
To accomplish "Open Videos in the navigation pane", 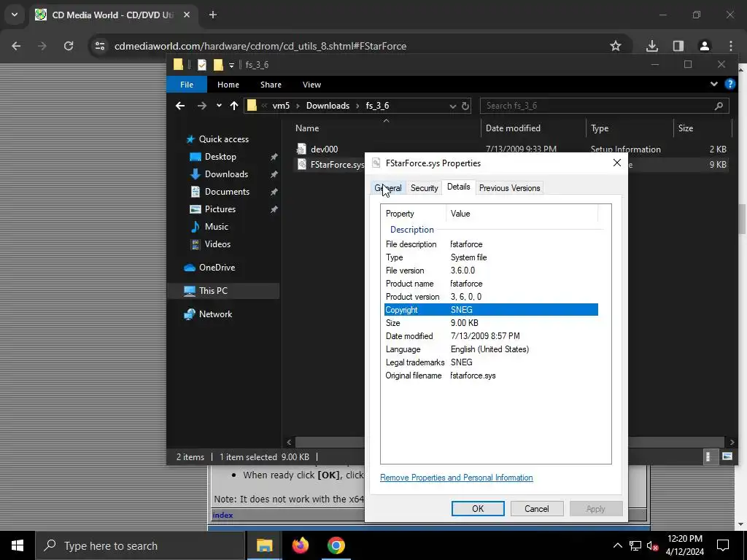I will pyautogui.click(x=217, y=244).
